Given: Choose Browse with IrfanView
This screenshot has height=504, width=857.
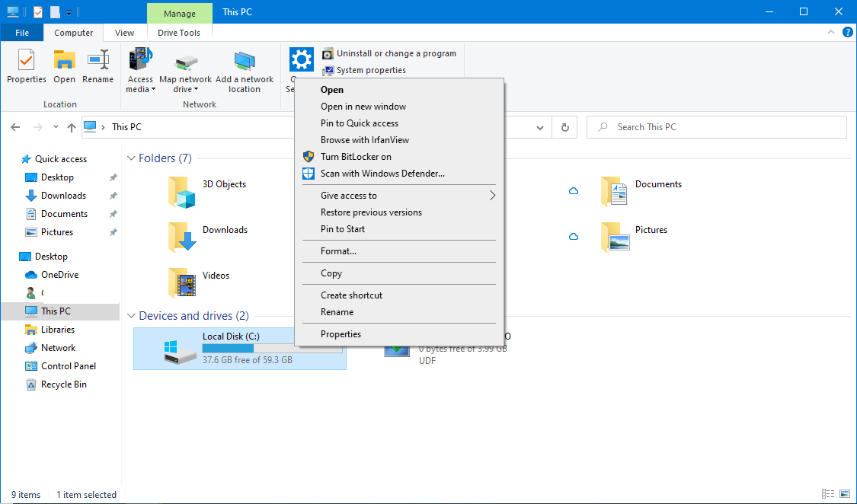Looking at the screenshot, I should pyautogui.click(x=399, y=140).
